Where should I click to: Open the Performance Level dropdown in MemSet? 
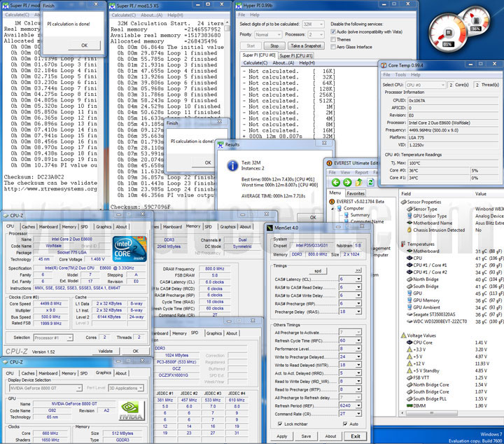[358, 349]
